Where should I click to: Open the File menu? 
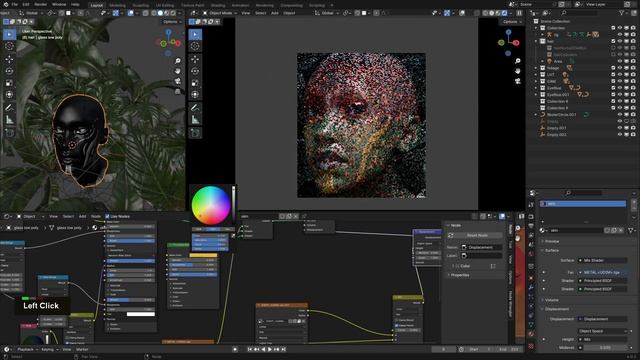coord(15,4)
